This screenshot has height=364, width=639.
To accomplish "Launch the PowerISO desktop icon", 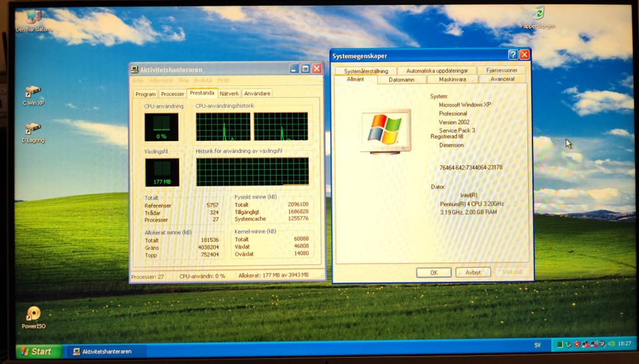I will coord(33,313).
